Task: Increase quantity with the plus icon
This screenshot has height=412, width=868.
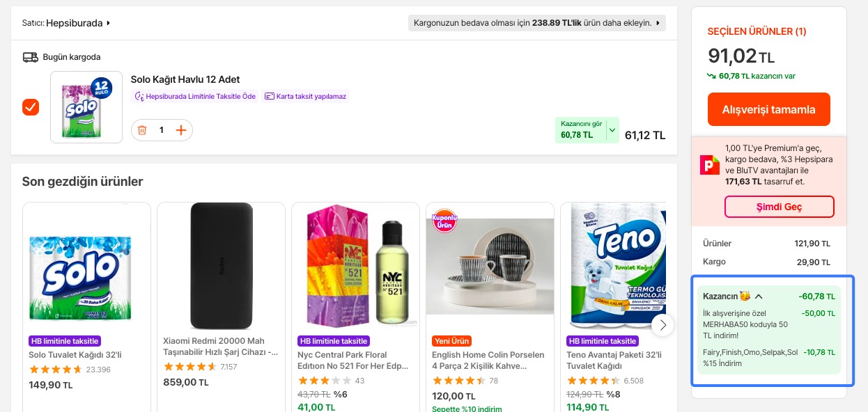Action: point(181,130)
